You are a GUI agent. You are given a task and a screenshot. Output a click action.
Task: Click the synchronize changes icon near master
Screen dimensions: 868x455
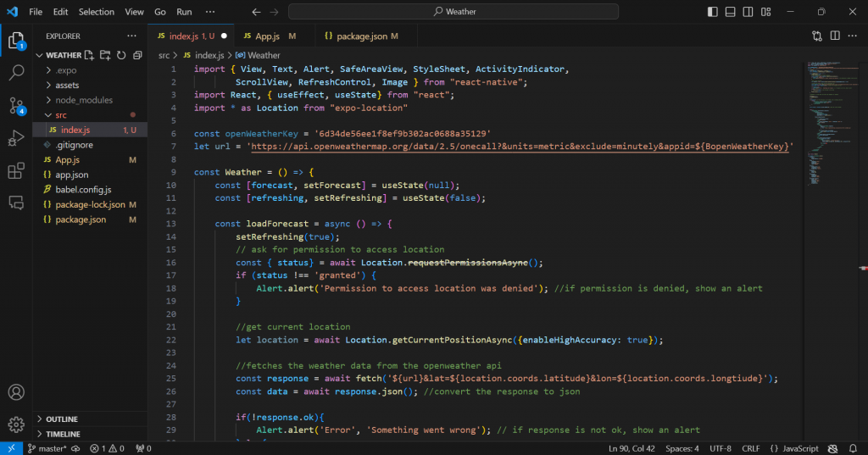point(75,448)
